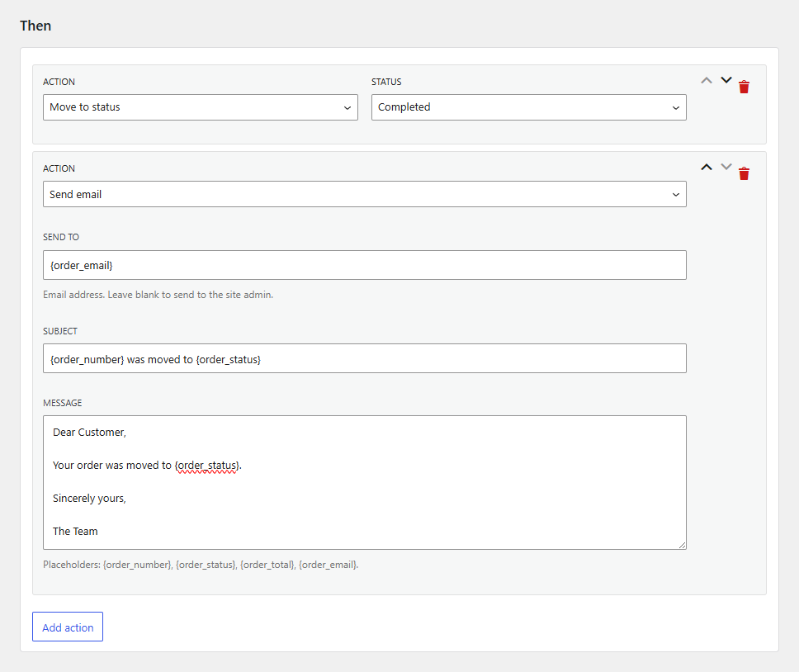Move the 'Send email' action down
The image size is (799, 672).
[x=726, y=167]
